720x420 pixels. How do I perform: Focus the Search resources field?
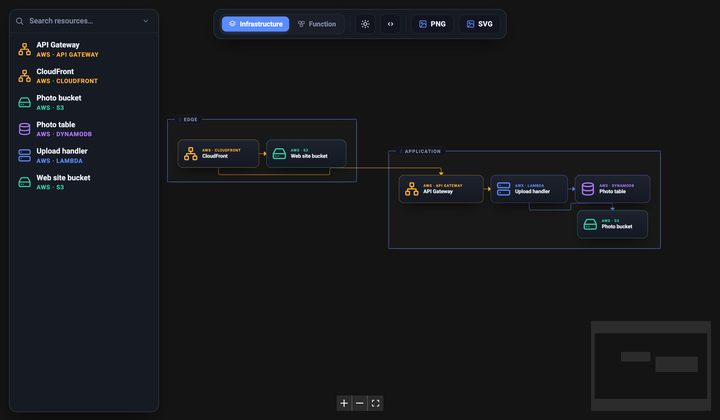click(84, 21)
